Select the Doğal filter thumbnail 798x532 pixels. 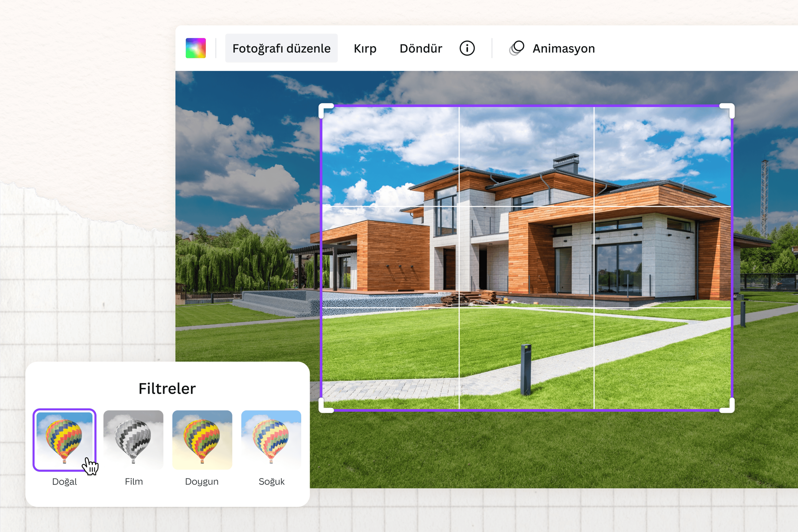pyautogui.click(x=65, y=440)
